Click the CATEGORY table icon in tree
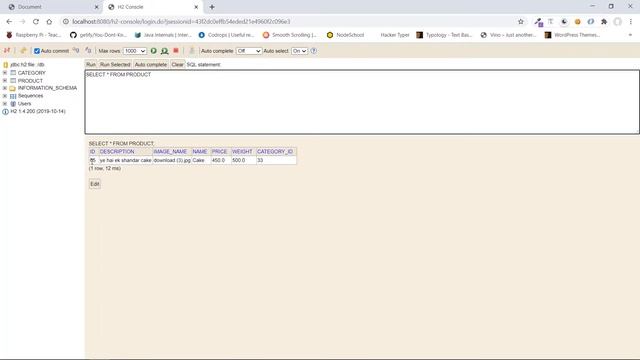The height and width of the screenshot is (360, 640). tap(13, 73)
